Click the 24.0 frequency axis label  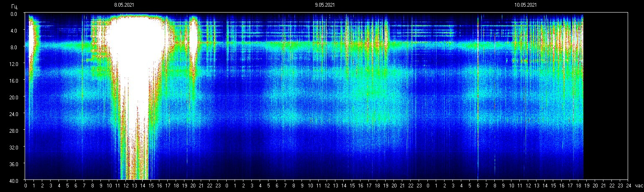(x=13, y=114)
